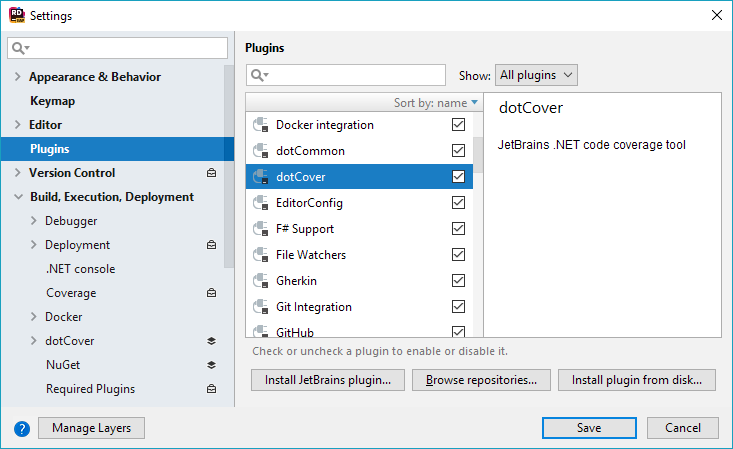The image size is (733, 449).
Task: Click the Deployment project-level icon
Action: click(211, 245)
